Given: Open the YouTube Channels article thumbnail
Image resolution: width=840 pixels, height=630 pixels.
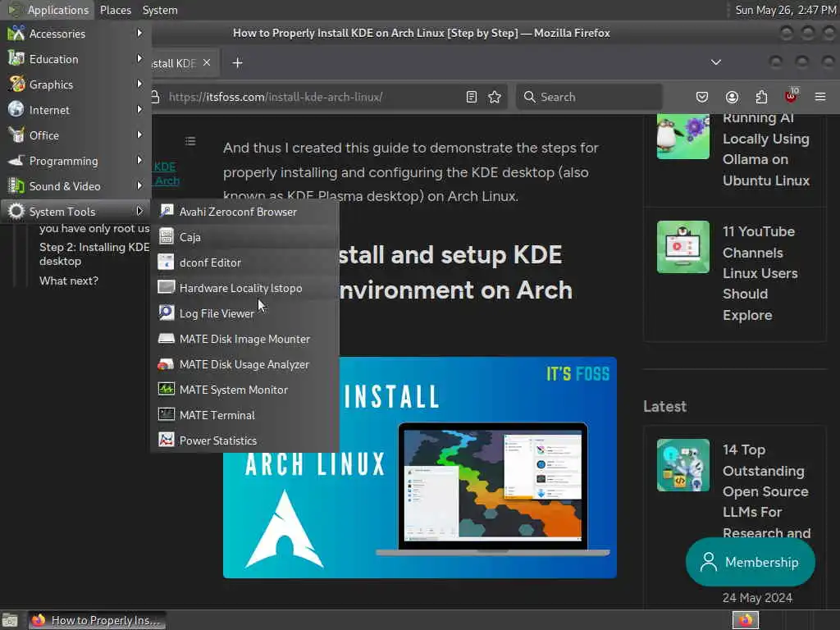Looking at the screenshot, I should coord(683,247).
